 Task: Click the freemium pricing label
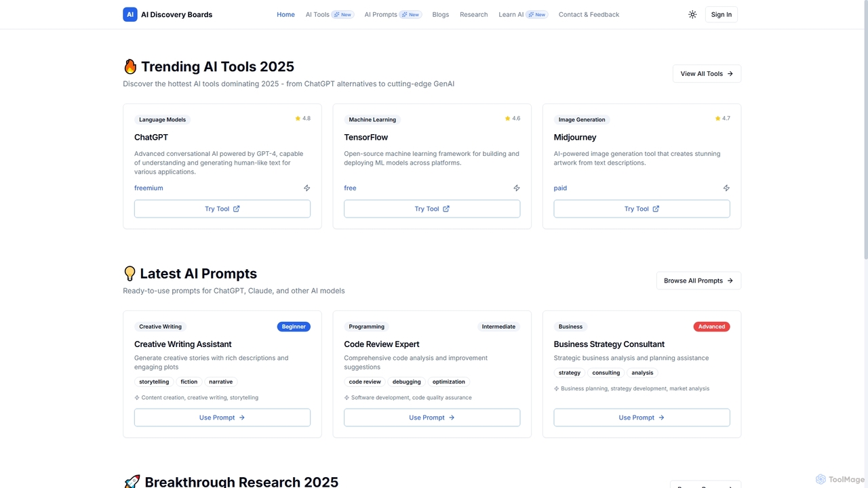[149, 188]
